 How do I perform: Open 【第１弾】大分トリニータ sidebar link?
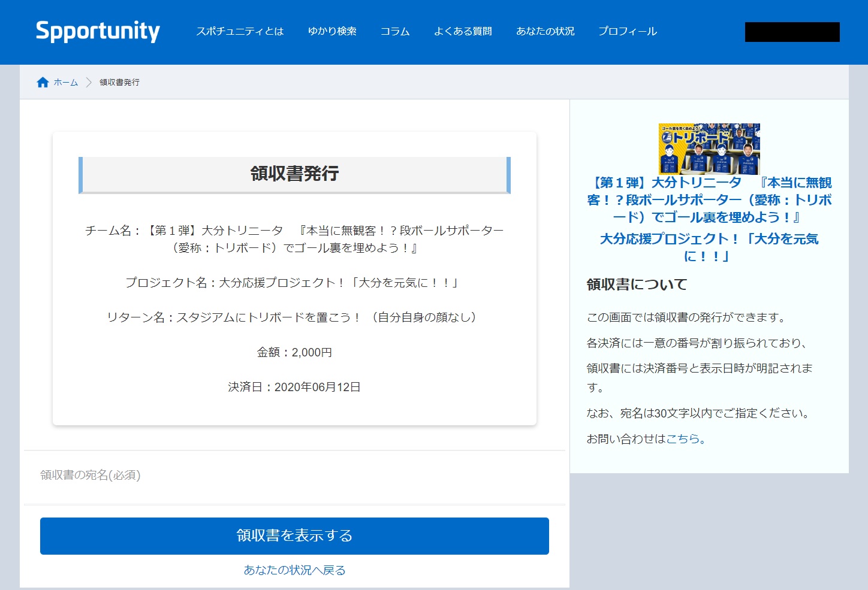pyautogui.click(x=709, y=199)
